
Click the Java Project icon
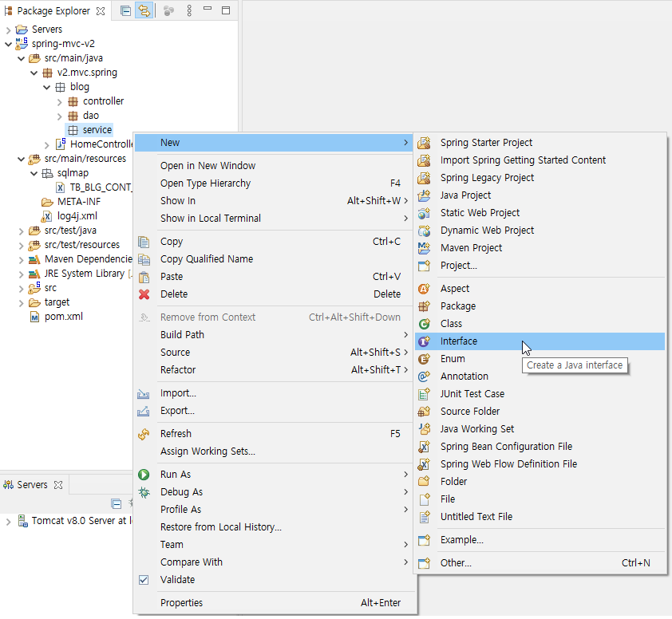(424, 195)
